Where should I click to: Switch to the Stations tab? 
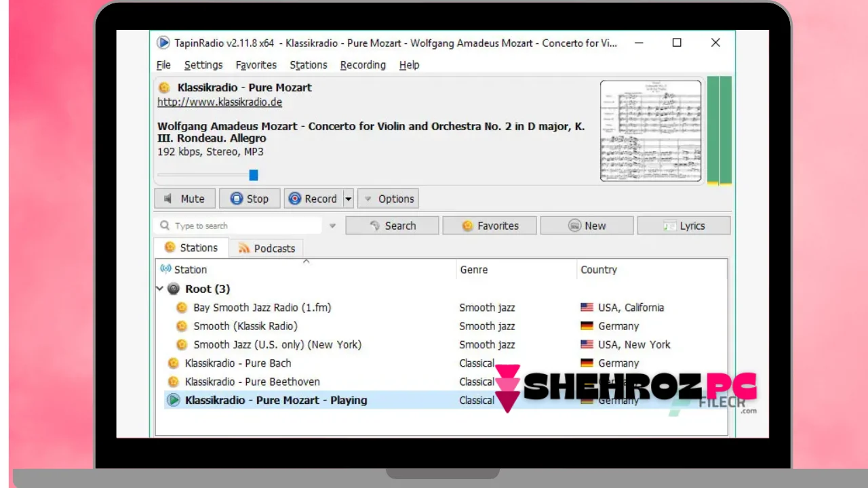[x=191, y=247]
